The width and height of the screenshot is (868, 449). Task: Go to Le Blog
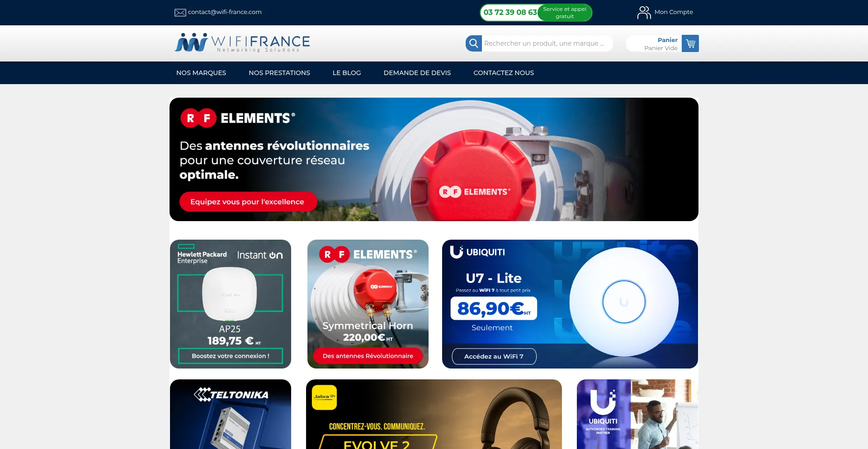[347, 73]
